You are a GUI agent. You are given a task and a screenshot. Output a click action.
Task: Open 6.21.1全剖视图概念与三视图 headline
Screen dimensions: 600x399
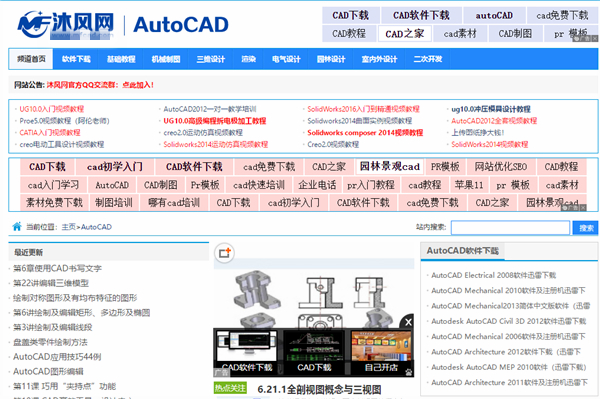(x=319, y=389)
